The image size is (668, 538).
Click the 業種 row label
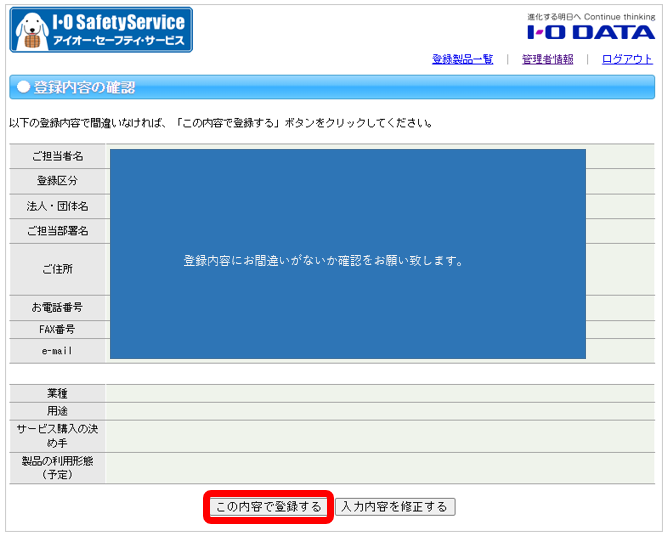point(57,393)
